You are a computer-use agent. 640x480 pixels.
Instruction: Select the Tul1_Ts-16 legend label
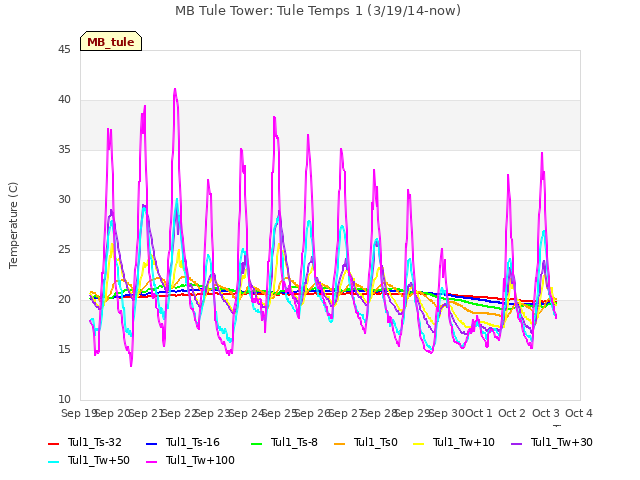pos(193,442)
